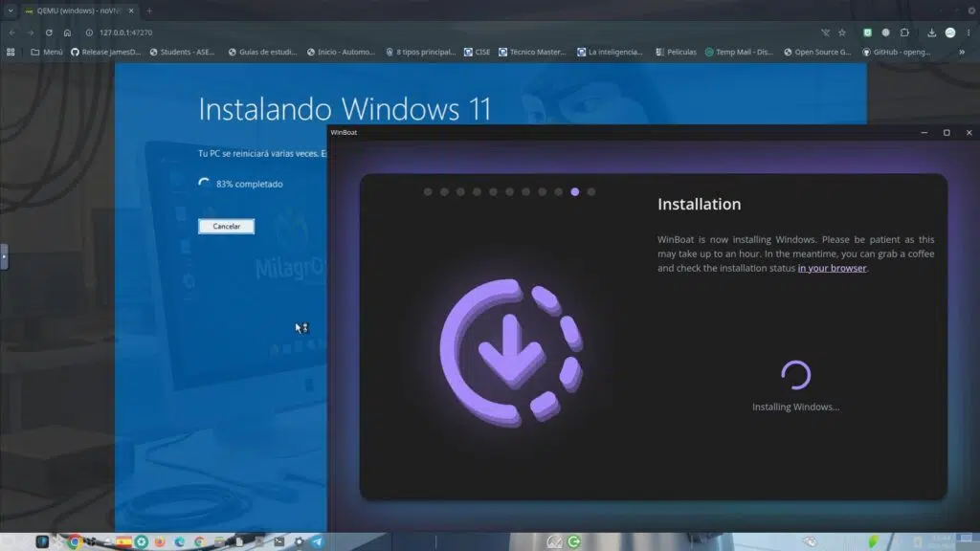Open the Técnico Master... bookmark
The width and height of the screenshot is (980, 551).
[532, 52]
